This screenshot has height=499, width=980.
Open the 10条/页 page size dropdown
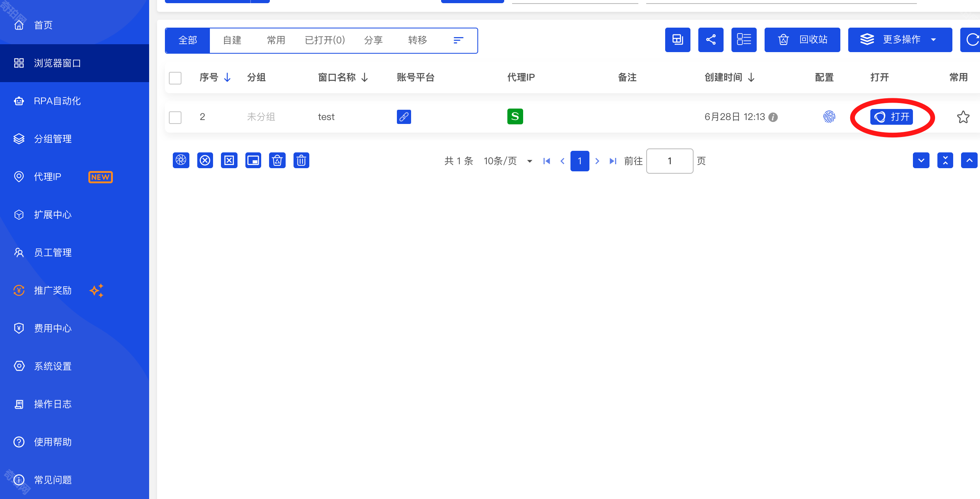click(508, 161)
